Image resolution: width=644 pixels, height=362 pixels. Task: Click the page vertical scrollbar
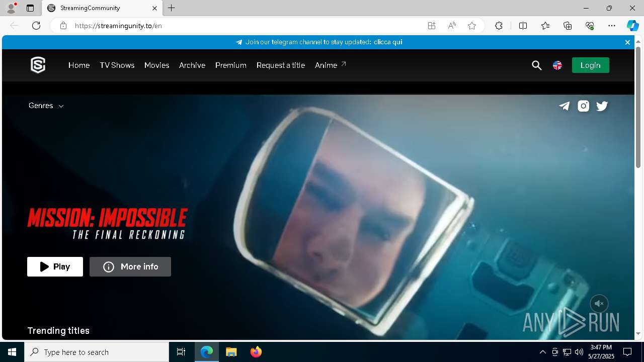(x=638, y=108)
